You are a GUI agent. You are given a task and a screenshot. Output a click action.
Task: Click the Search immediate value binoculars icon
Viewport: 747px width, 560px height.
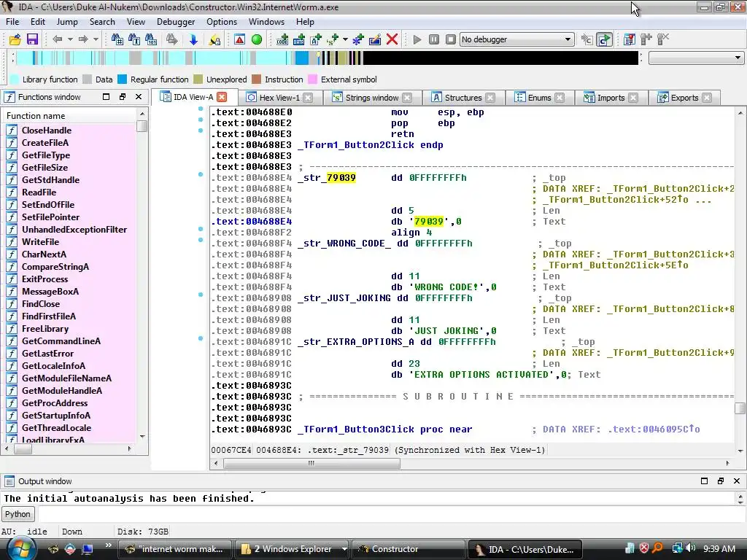(117, 39)
